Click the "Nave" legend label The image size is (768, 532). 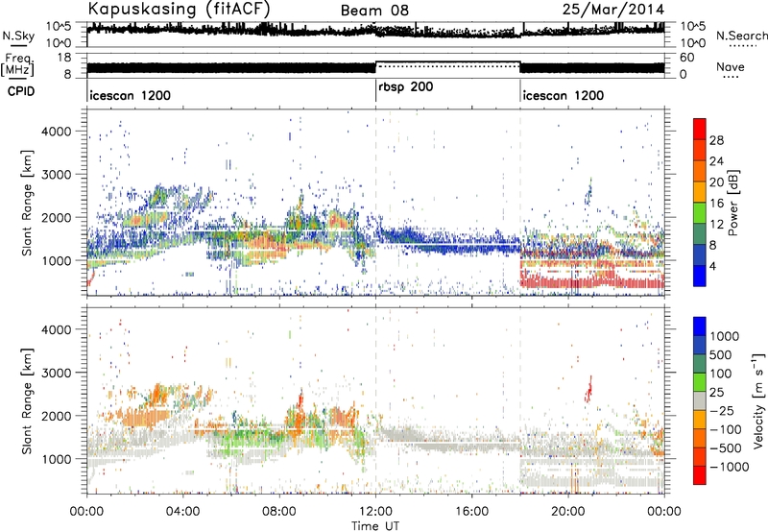tap(731, 67)
